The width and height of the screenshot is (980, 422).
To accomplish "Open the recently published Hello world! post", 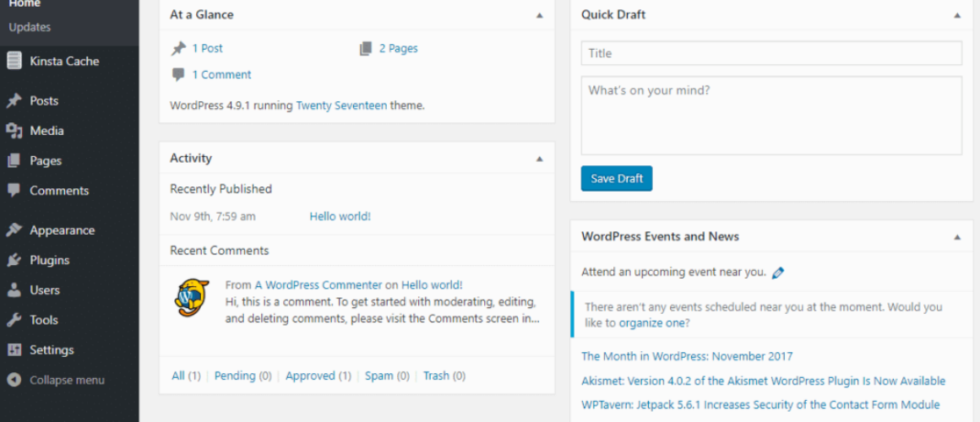I will point(340,217).
